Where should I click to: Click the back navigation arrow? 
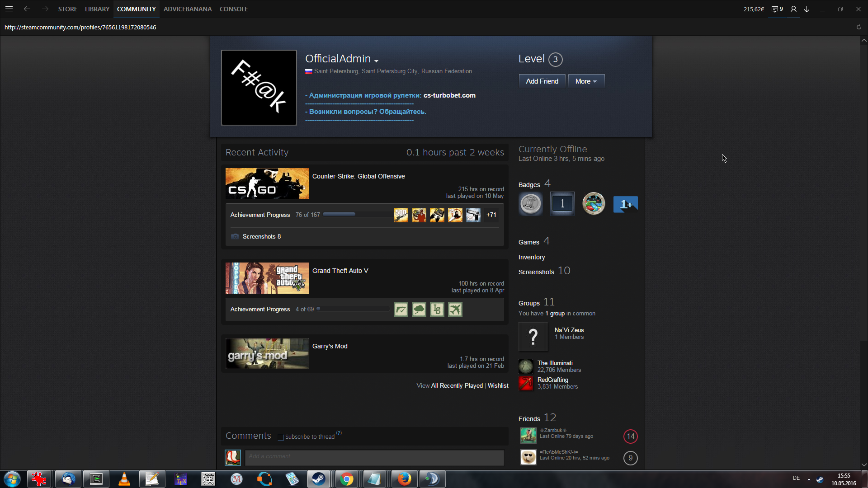coord(27,9)
